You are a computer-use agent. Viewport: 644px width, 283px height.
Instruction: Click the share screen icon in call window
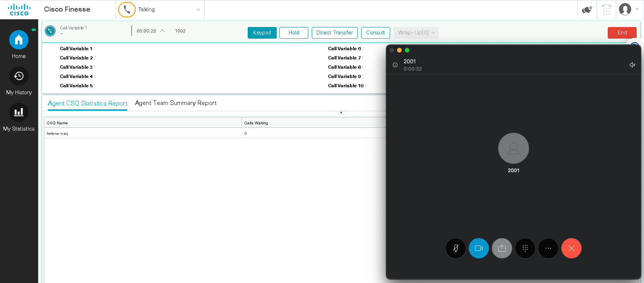point(502,248)
